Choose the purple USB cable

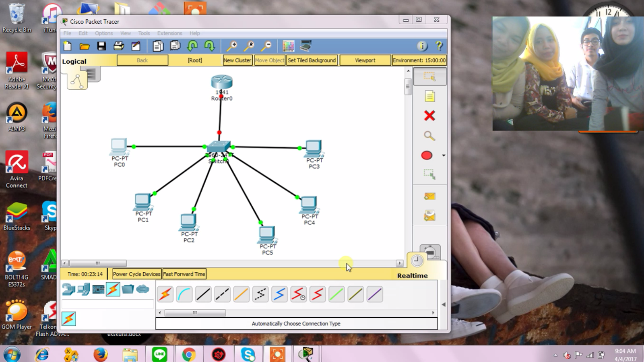click(x=375, y=294)
